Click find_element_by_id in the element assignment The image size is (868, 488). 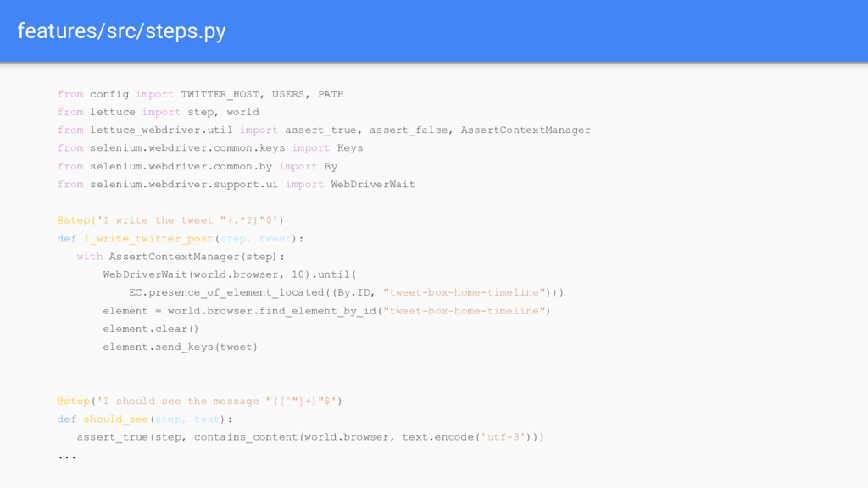tap(318, 311)
